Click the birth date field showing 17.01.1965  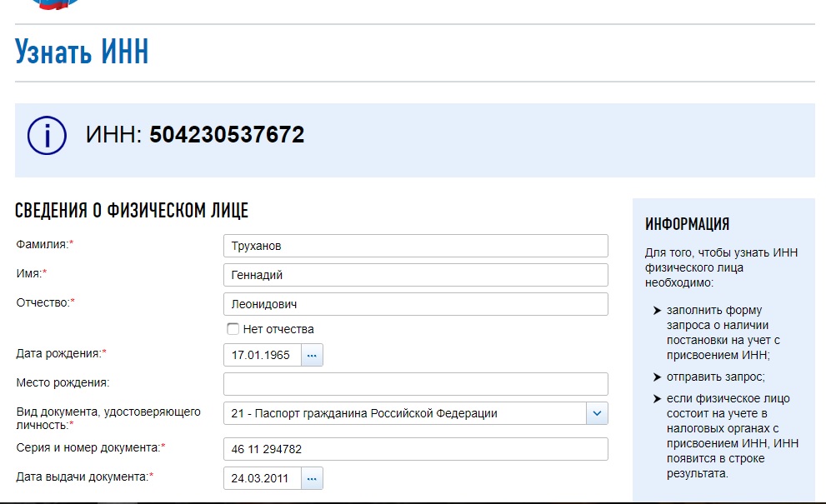pos(262,355)
